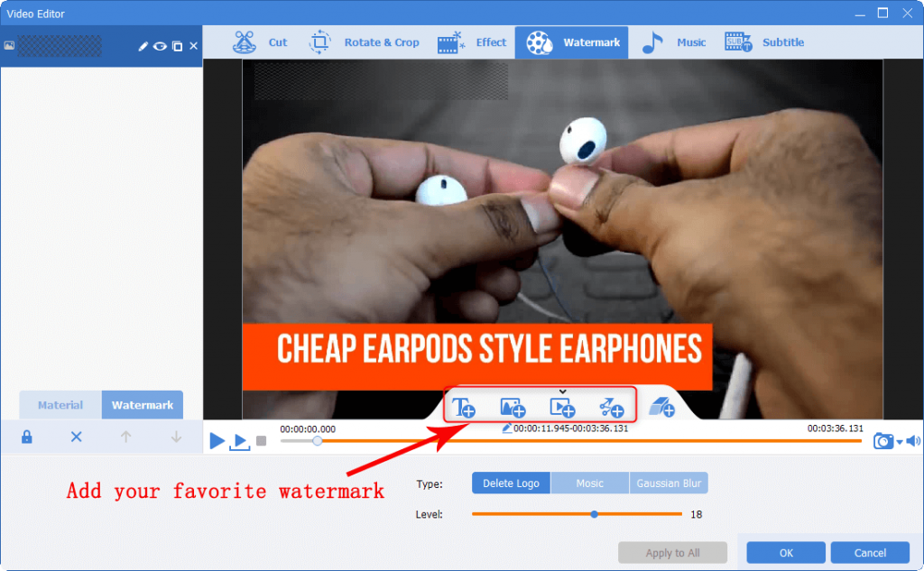Take a snapshot with the camera icon
The image size is (924, 571).
click(882, 441)
